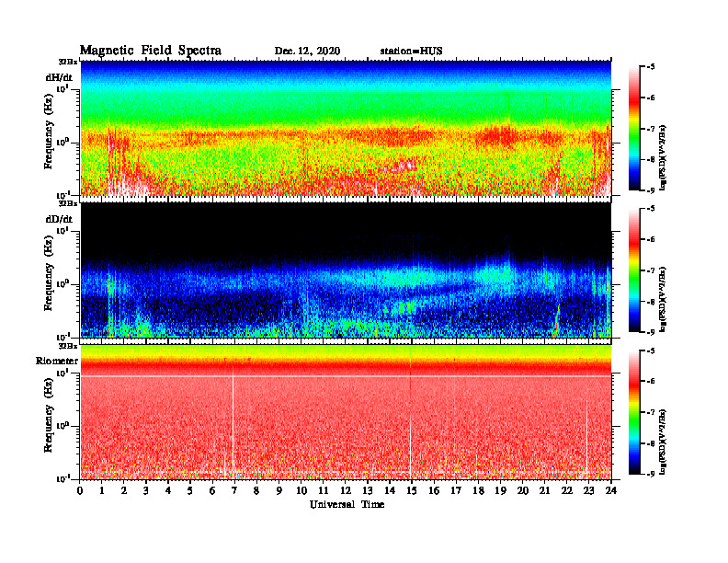This screenshot has width=728, height=563.
Task: Click the "8" hour tick label
Action: pyautogui.click(x=256, y=491)
